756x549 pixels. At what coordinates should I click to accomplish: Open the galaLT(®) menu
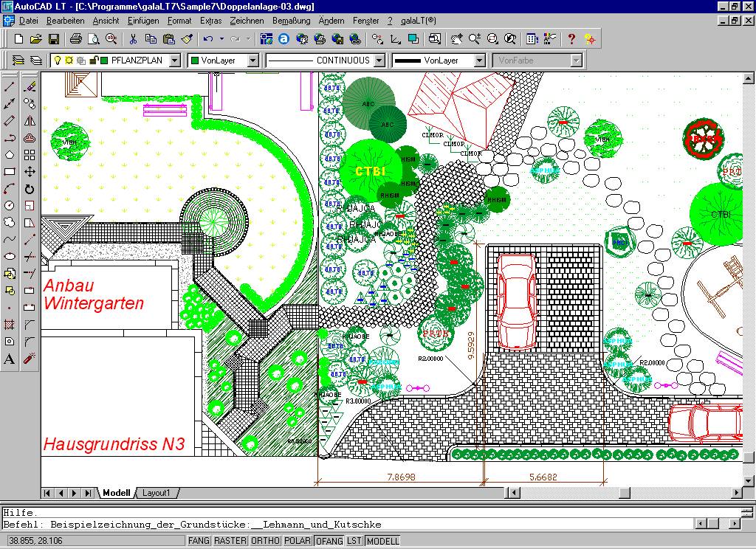click(419, 21)
